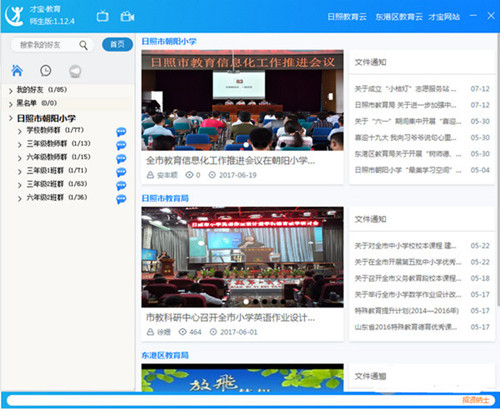500x409 pixels.
Task: Switch to the recent sessions clock tab
Action: (x=46, y=71)
